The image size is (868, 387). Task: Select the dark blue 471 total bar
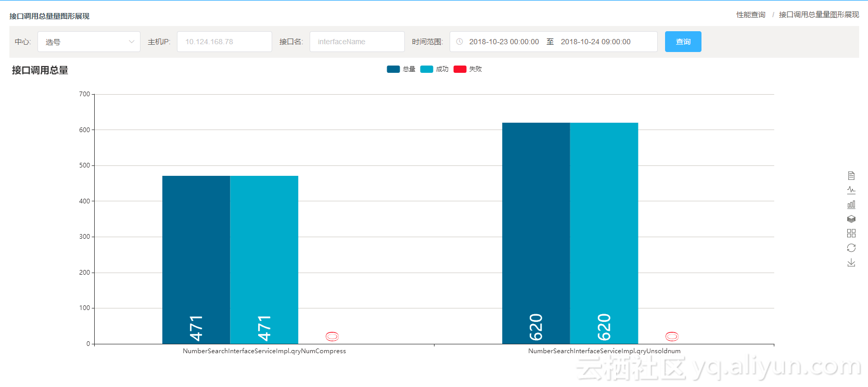[196, 260]
